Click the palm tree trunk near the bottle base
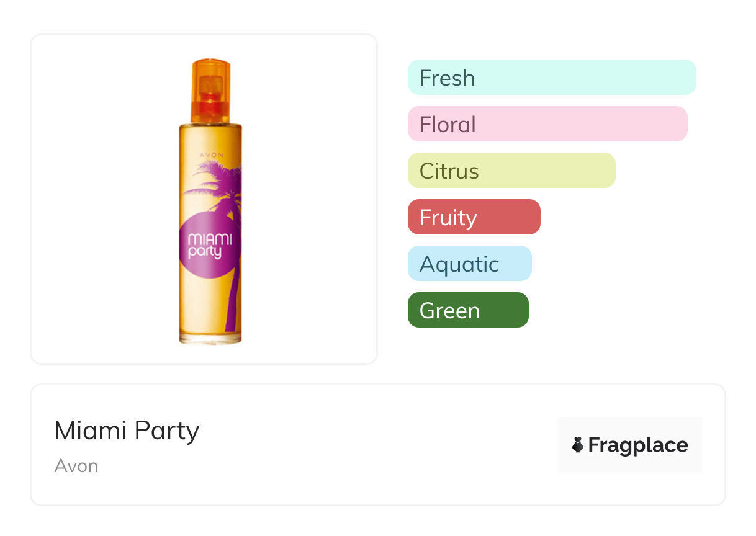 tap(231, 310)
